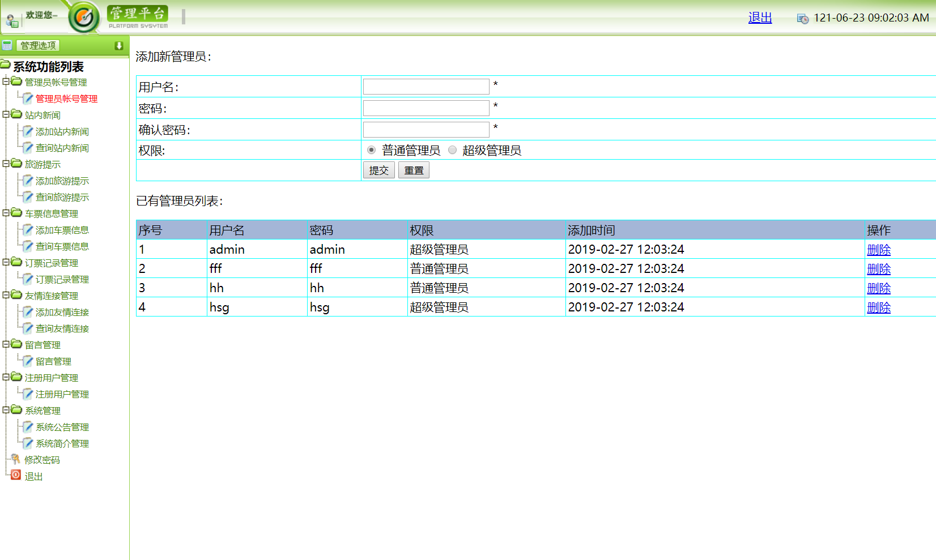This screenshot has width=936, height=560.
Task: Click the key icon beside 修改密码
Action: coord(15,460)
